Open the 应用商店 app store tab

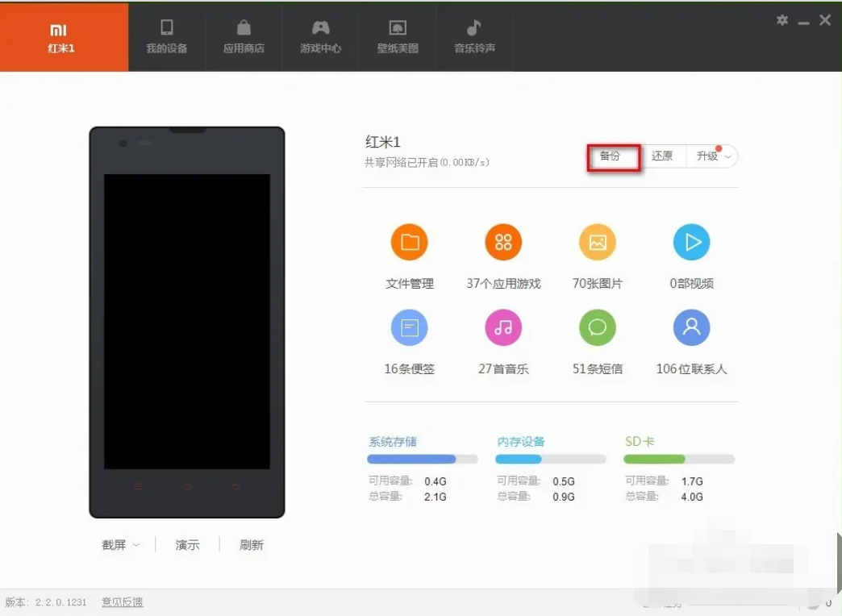pos(244,37)
